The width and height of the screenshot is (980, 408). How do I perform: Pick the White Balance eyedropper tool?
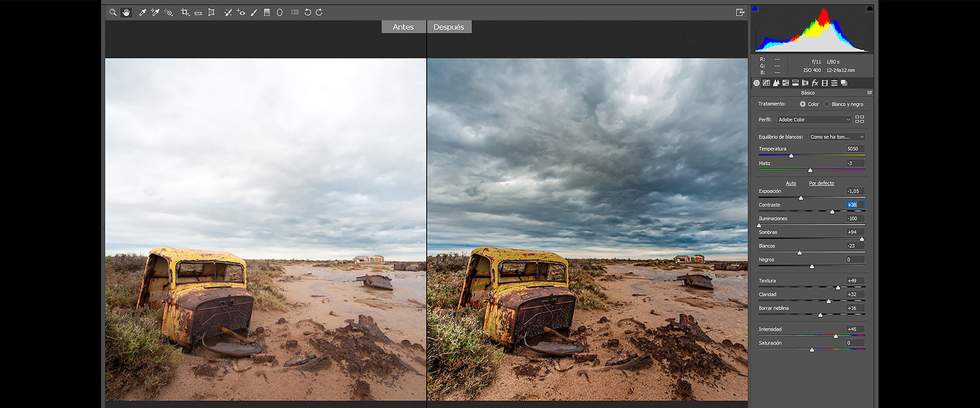click(x=142, y=12)
